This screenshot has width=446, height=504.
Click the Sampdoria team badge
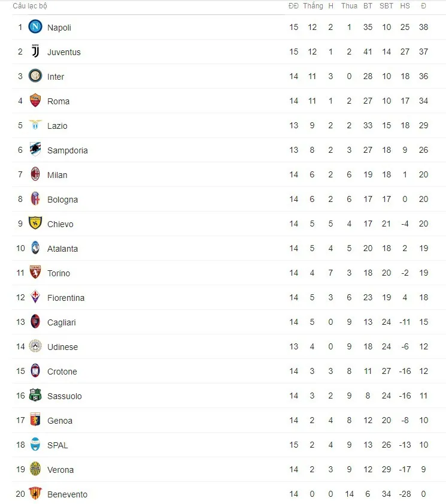[35, 149]
